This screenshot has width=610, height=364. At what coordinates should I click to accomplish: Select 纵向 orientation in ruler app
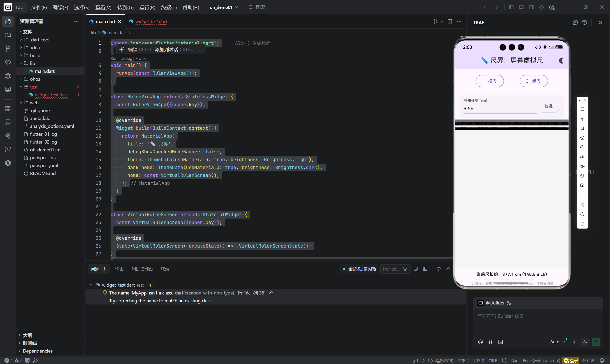533,81
